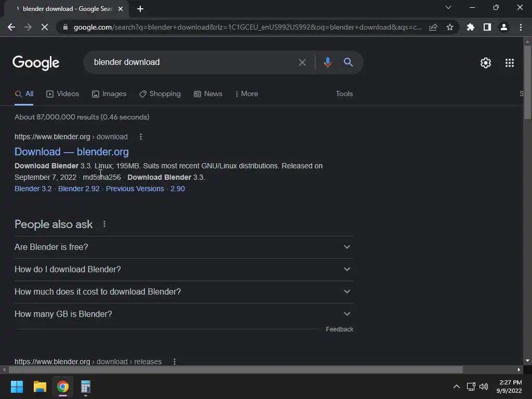Switch to the Images tab

point(109,94)
